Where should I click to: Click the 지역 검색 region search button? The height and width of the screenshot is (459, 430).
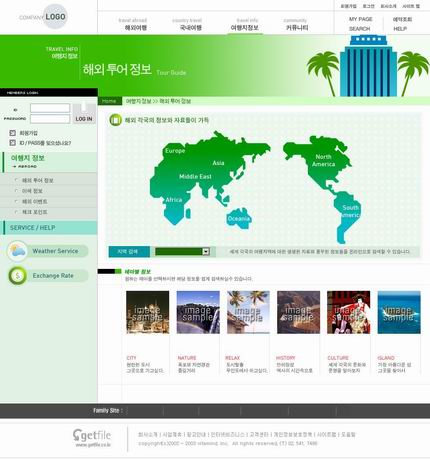click(x=129, y=251)
